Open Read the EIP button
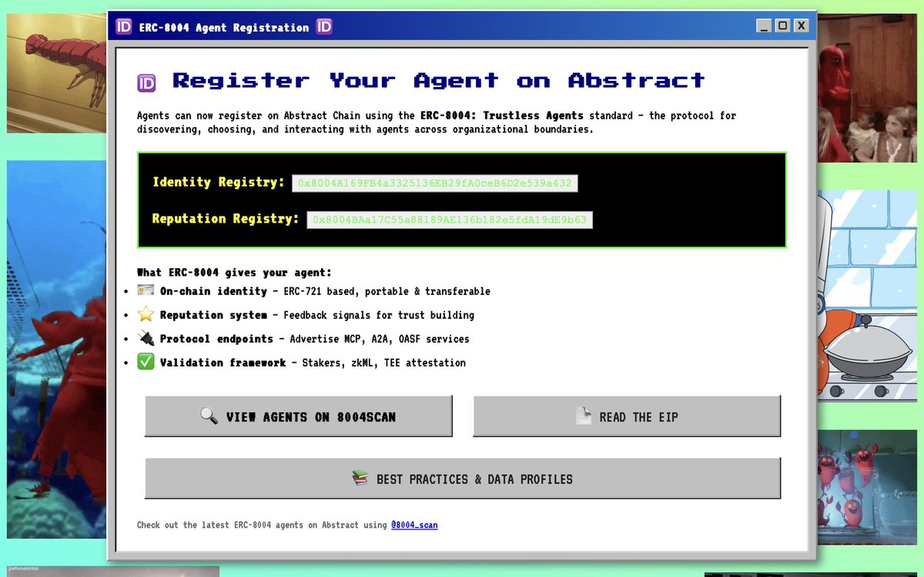Screen dimensions: 924x577 [x=627, y=416]
